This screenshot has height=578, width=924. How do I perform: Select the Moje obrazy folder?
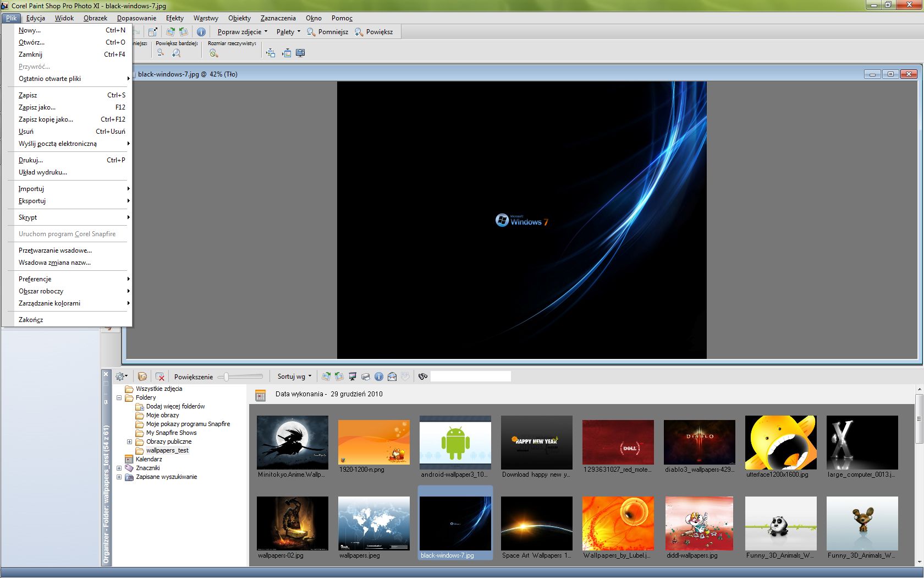click(162, 415)
